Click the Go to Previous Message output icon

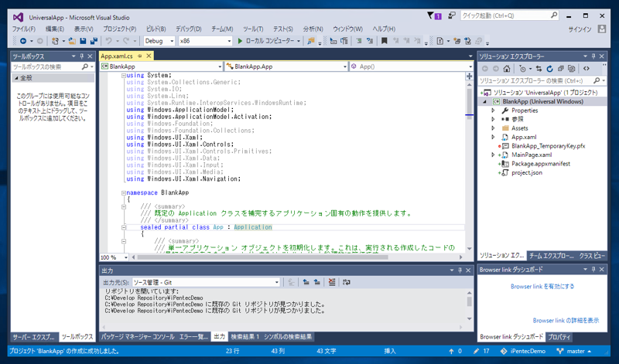pyautogui.click(x=306, y=282)
